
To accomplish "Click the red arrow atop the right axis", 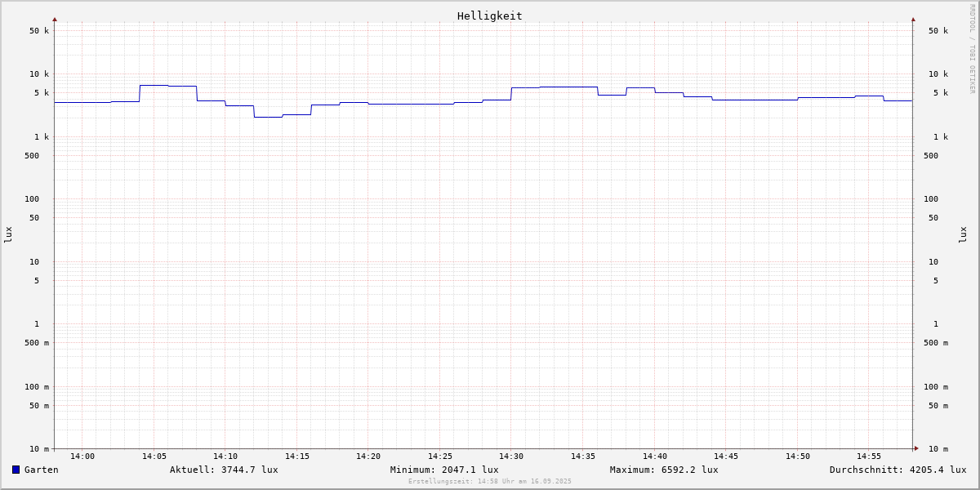I will click(x=913, y=19).
